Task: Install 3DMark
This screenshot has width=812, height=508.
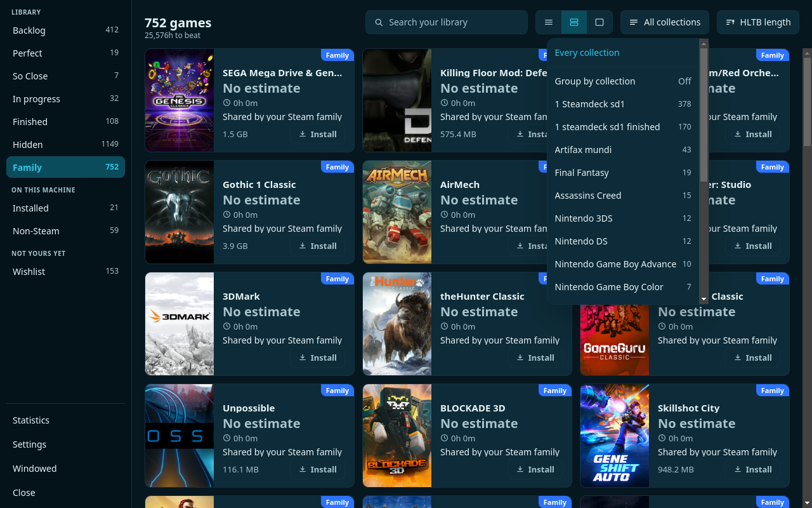Action: [318, 358]
